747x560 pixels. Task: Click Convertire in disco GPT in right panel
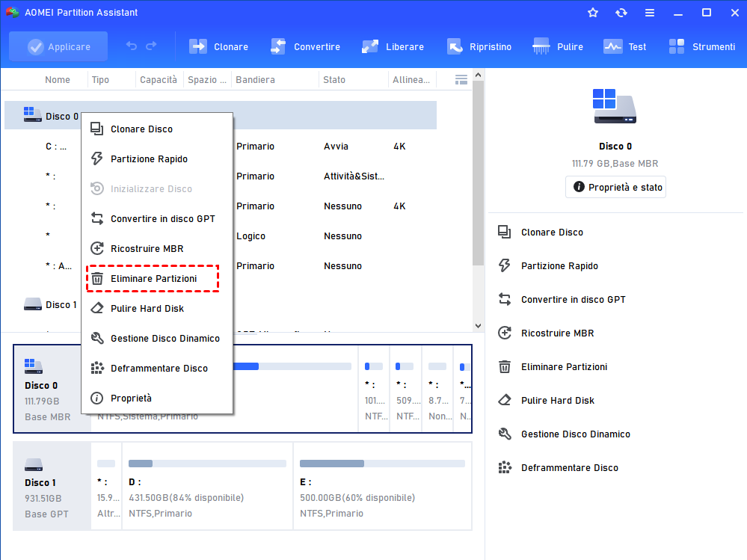(x=573, y=300)
